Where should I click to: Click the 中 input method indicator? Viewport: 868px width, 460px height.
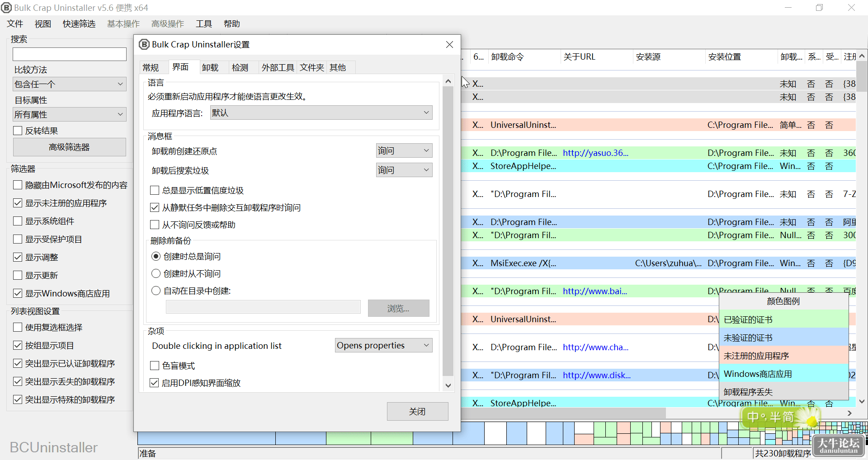(753, 417)
